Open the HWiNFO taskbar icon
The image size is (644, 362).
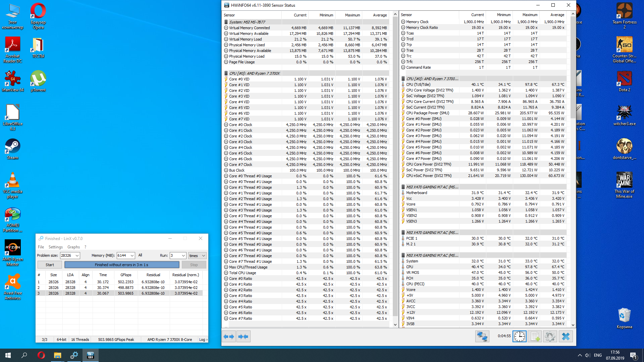[90, 355]
